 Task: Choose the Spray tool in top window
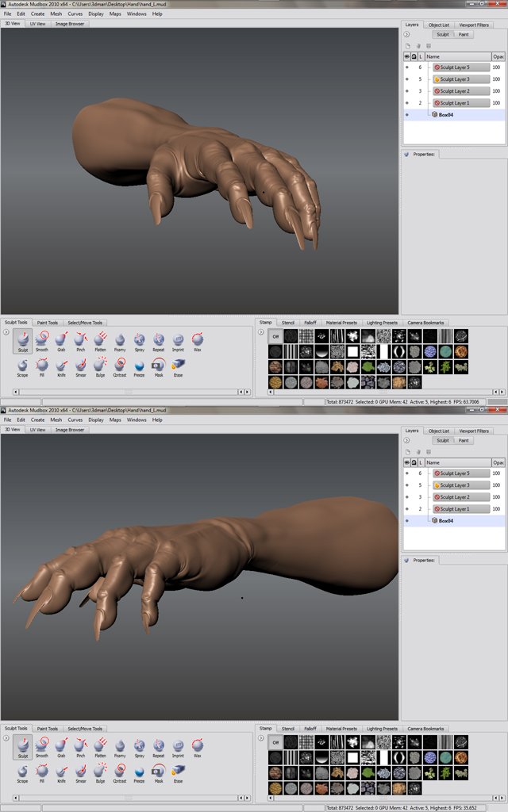pos(140,341)
